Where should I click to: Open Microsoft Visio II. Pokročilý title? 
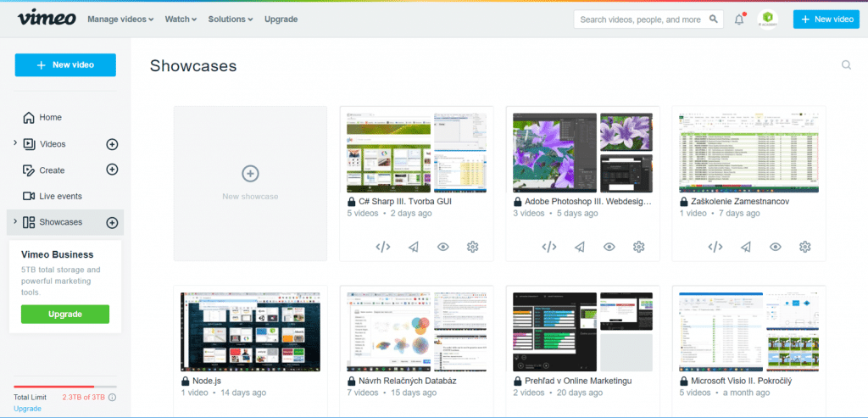(742, 382)
